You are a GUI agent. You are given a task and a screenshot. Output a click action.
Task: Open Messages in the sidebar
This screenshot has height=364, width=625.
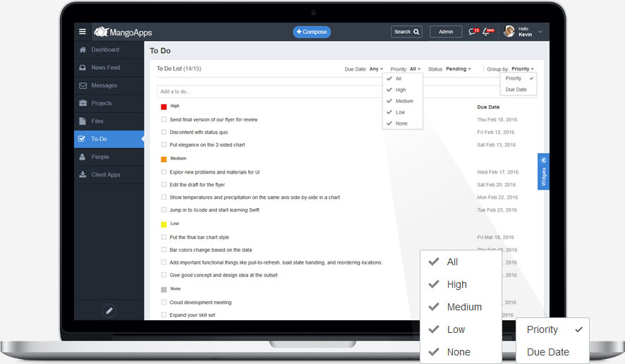click(109, 85)
